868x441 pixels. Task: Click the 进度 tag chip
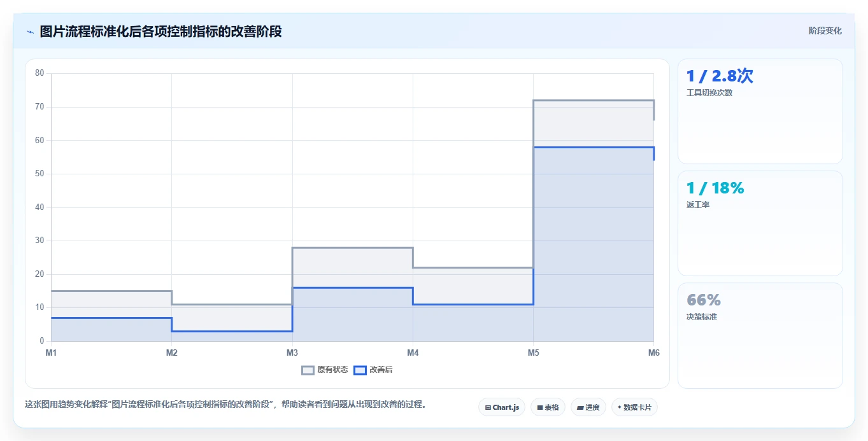click(588, 407)
